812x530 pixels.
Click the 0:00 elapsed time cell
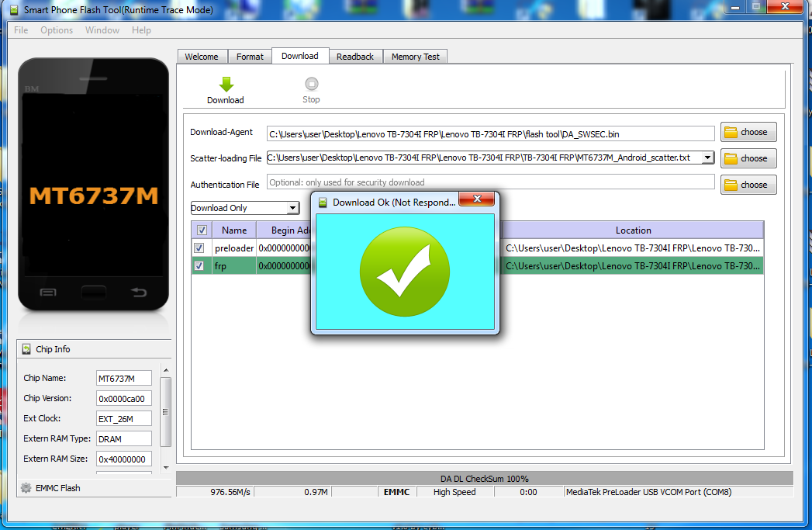pos(528,492)
